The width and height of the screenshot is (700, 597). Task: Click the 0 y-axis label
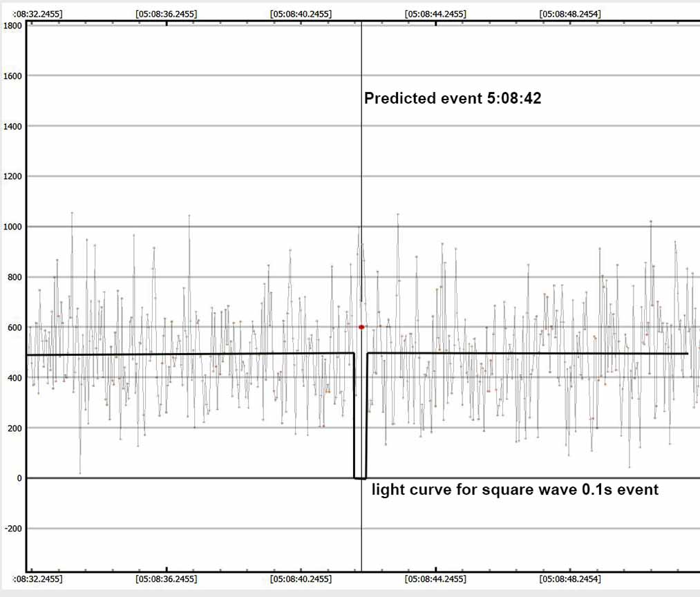19,478
